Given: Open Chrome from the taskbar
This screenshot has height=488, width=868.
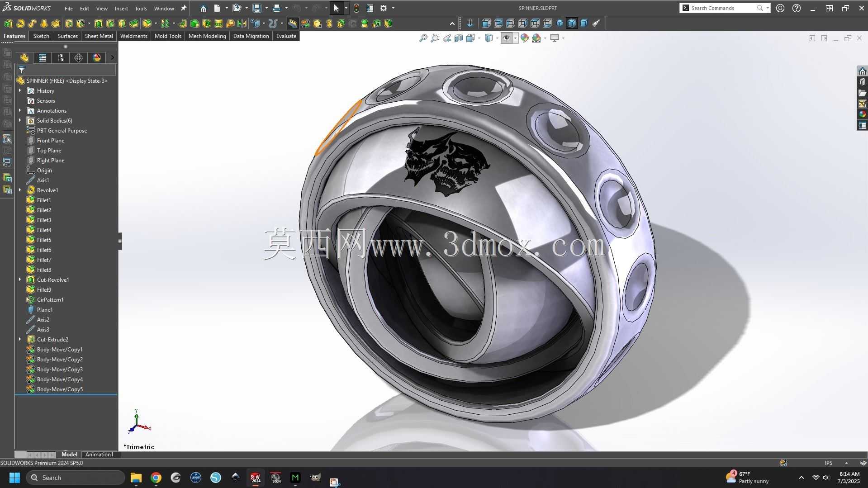Looking at the screenshot, I should [156, 478].
